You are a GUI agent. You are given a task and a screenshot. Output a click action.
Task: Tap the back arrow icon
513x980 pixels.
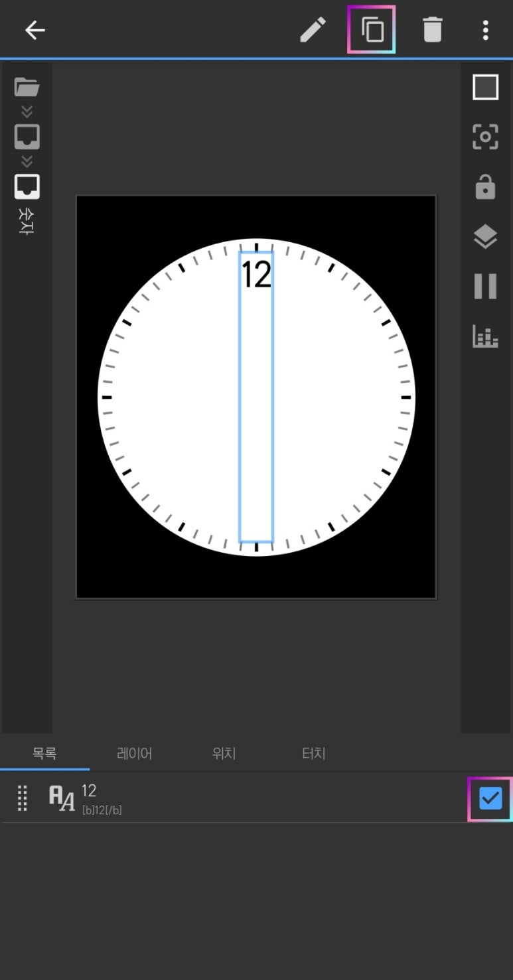click(35, 30)
